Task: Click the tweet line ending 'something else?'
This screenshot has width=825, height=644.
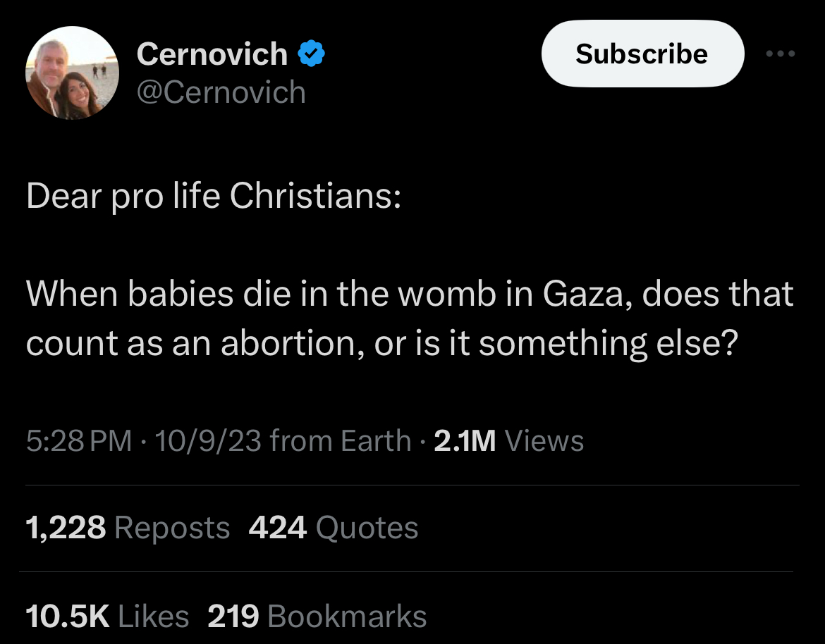Action: pos(382,345)
